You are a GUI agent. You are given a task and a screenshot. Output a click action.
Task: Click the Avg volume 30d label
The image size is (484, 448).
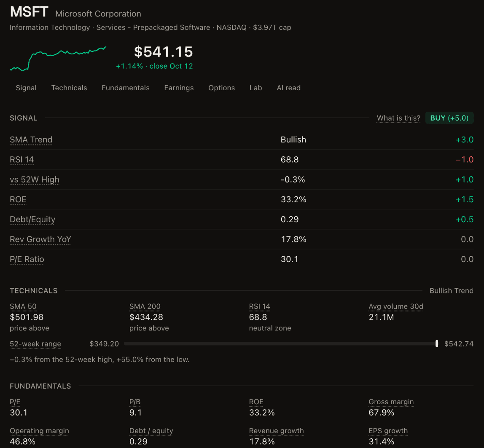(396, 306)
